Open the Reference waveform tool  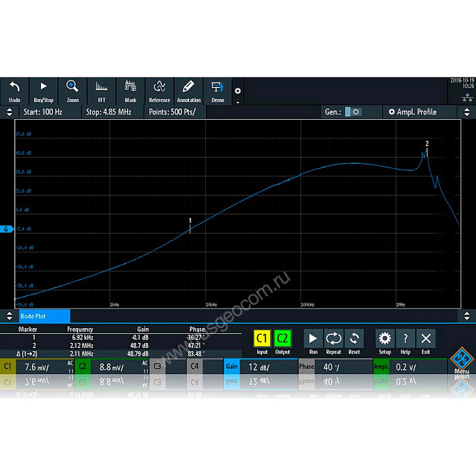point(159,90)
